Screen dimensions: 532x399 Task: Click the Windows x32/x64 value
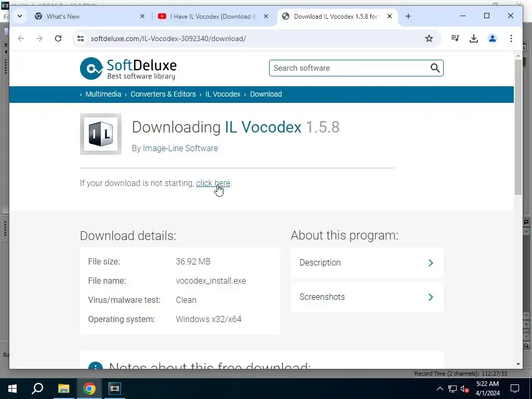click(x=209, y=320)
